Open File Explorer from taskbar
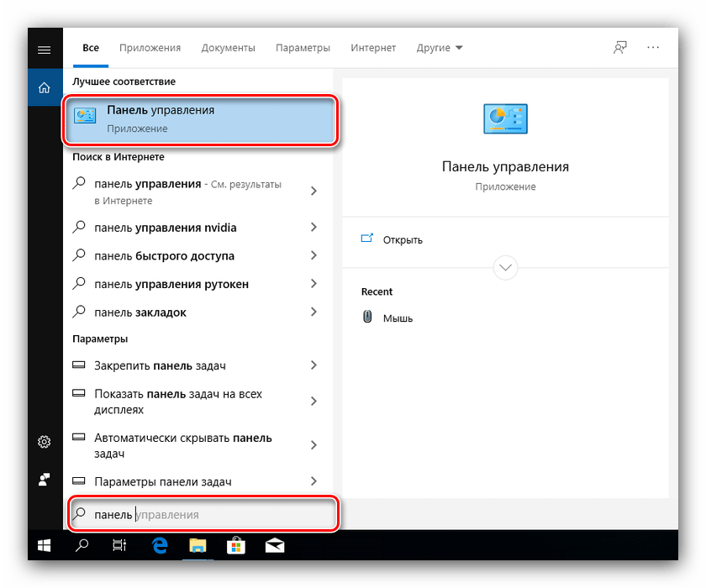This screenshot has width=706, height=588. [198, 546]
